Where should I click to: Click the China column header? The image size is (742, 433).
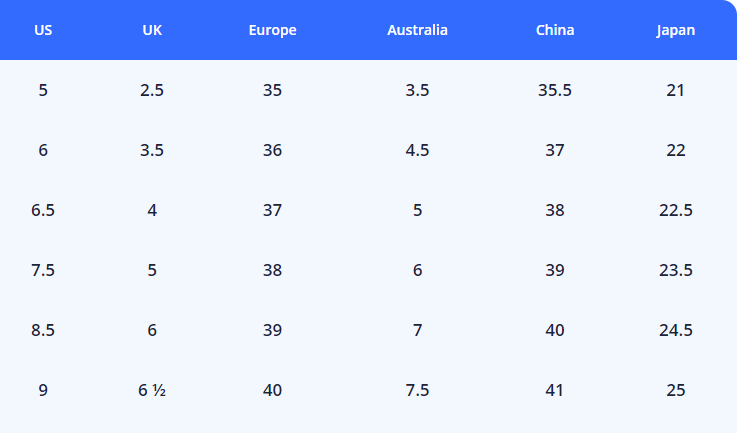click(x=555, y=30)
